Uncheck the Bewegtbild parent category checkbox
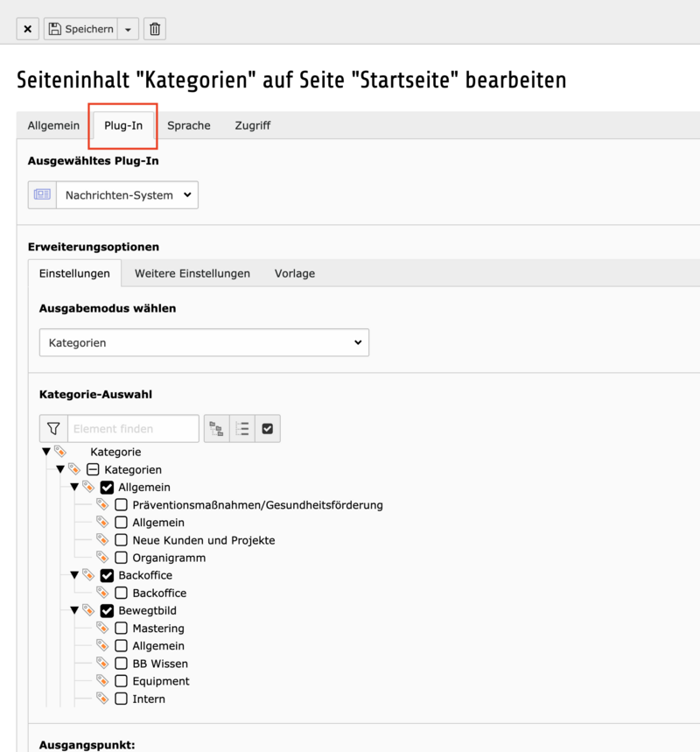Viewport: 700px width, 752px height. pos(108,610)
